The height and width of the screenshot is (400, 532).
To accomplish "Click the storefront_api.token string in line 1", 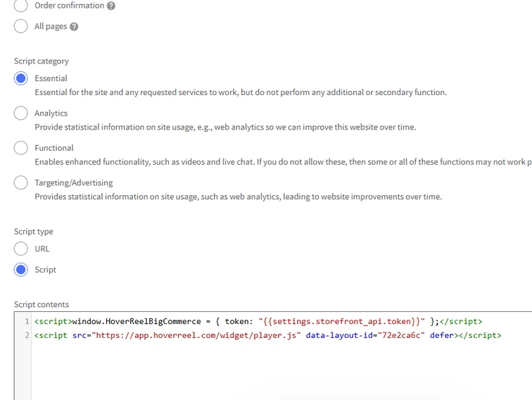I will pos(342,321).
